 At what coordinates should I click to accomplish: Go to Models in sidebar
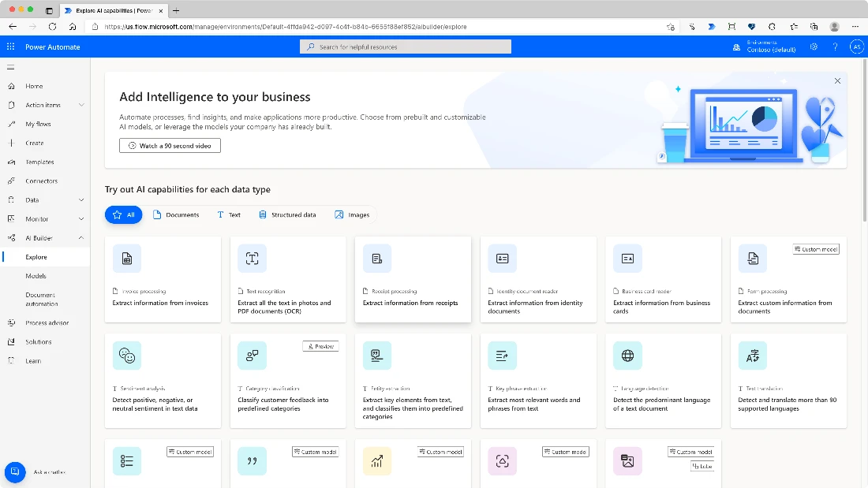(x=36, y=276)
